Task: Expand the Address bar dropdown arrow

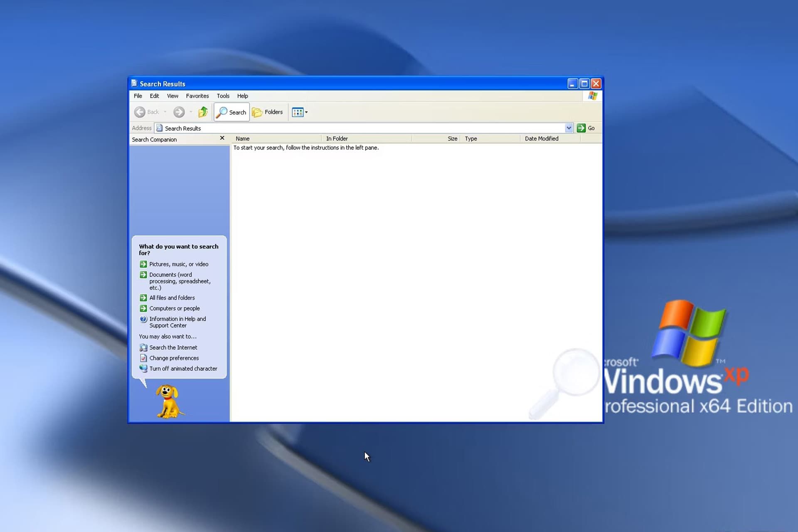Action: click(x=569, y=128)
